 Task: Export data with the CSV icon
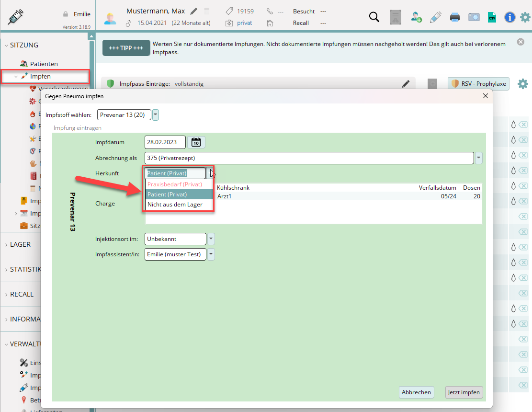492,17
